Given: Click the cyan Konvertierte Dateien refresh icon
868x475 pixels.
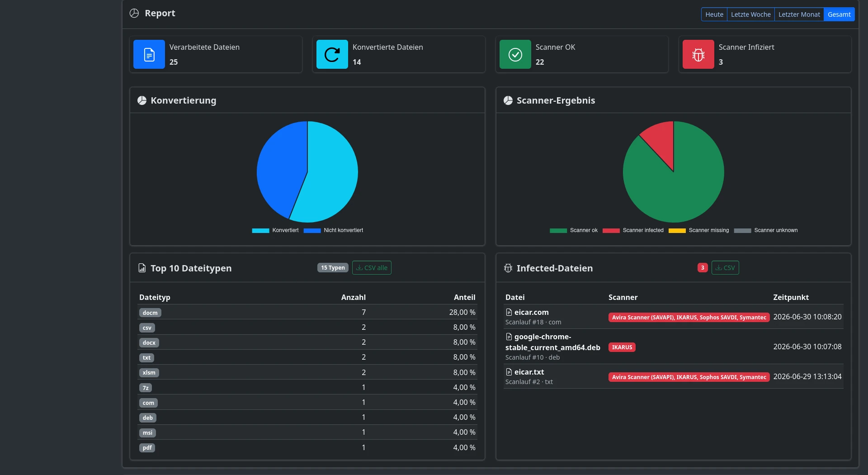Looking at the screenshot, I should [332, 54].
